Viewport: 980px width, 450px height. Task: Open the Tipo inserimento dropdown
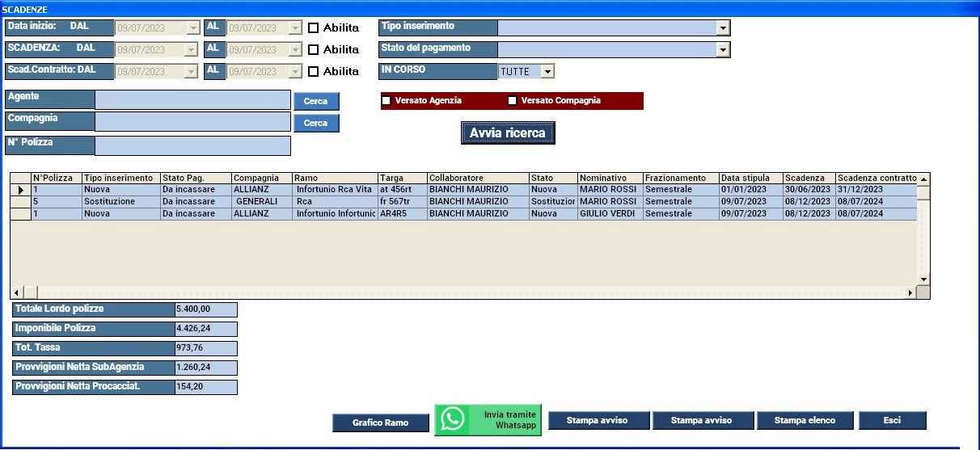click(722, 28)
